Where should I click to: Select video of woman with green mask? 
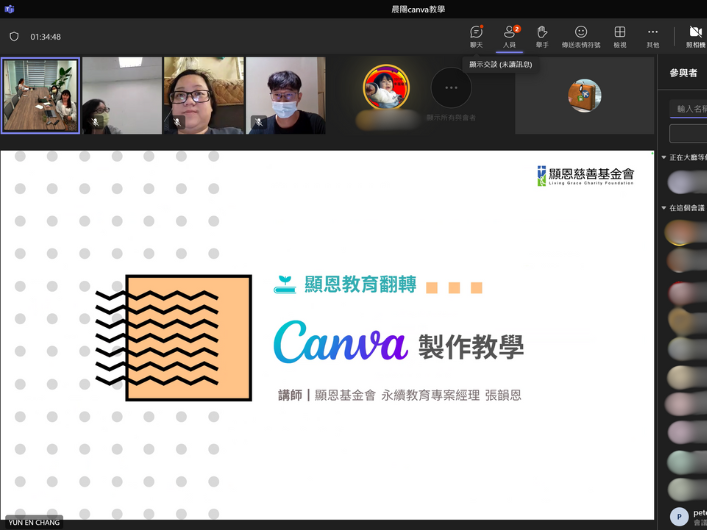coord(122,96)
